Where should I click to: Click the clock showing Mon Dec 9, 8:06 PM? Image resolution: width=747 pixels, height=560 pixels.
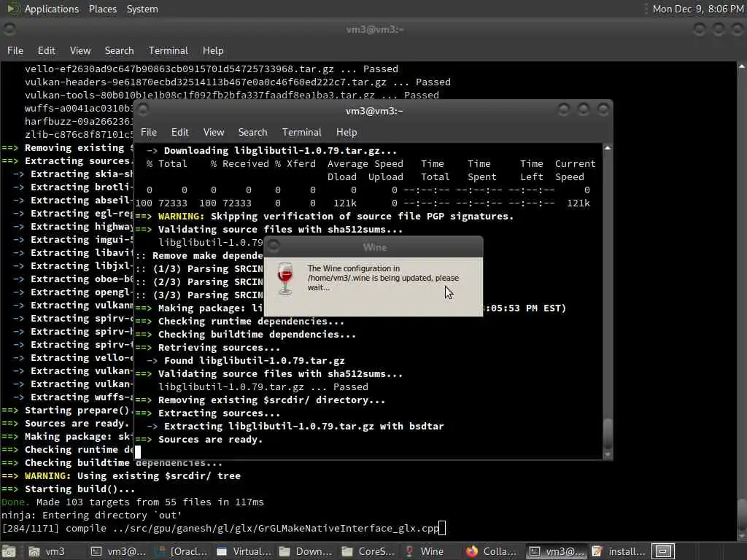pyautogui.click(x=698, y=9)
